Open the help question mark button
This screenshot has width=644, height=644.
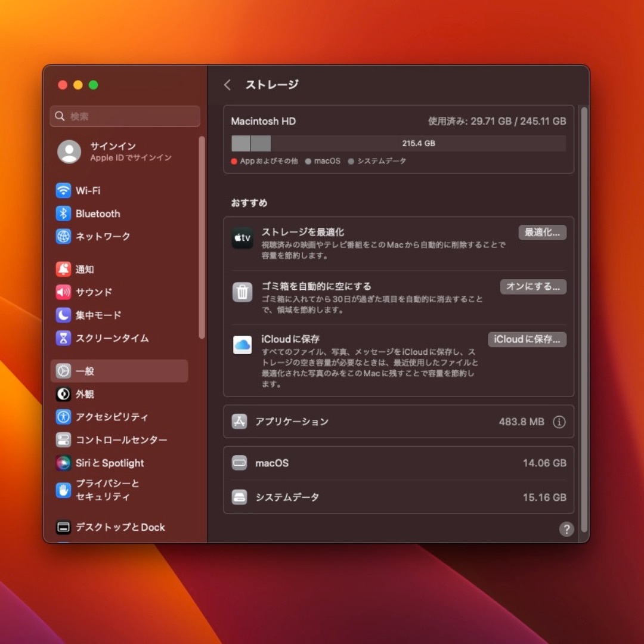point(567,530)
